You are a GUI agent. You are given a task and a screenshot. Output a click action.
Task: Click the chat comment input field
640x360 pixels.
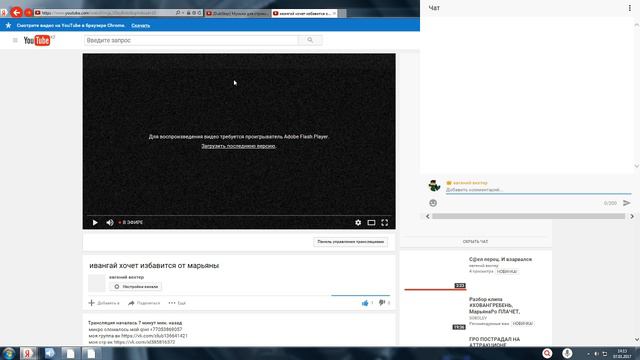[538, 190]
